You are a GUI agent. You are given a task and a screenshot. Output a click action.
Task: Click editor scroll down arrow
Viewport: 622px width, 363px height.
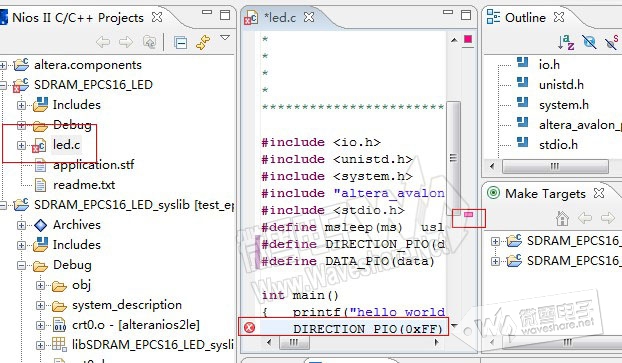454,326
